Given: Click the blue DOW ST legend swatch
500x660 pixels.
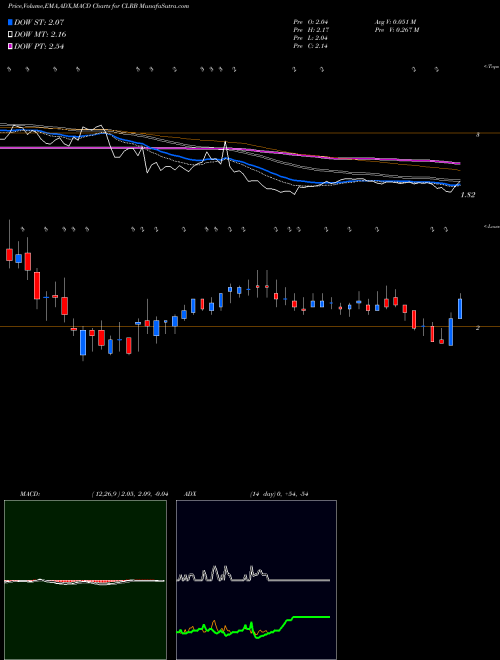Looking at the screenshot, I should [11, 22].
